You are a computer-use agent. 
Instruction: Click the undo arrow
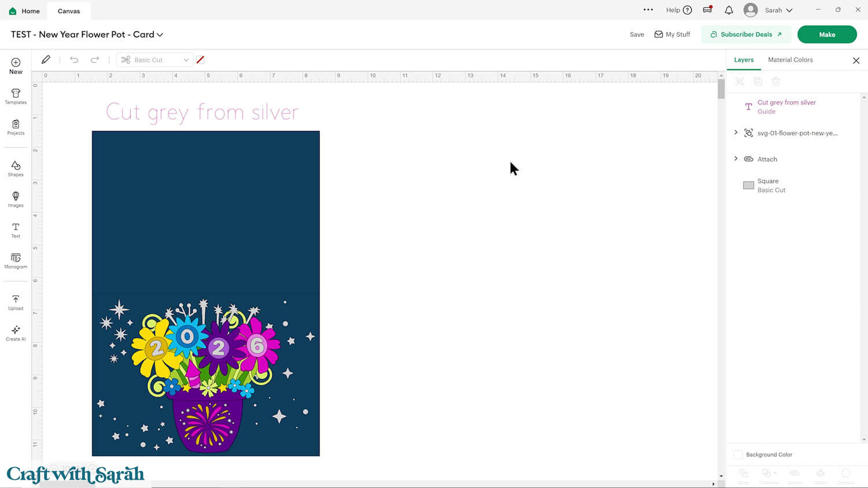point(74,60)
